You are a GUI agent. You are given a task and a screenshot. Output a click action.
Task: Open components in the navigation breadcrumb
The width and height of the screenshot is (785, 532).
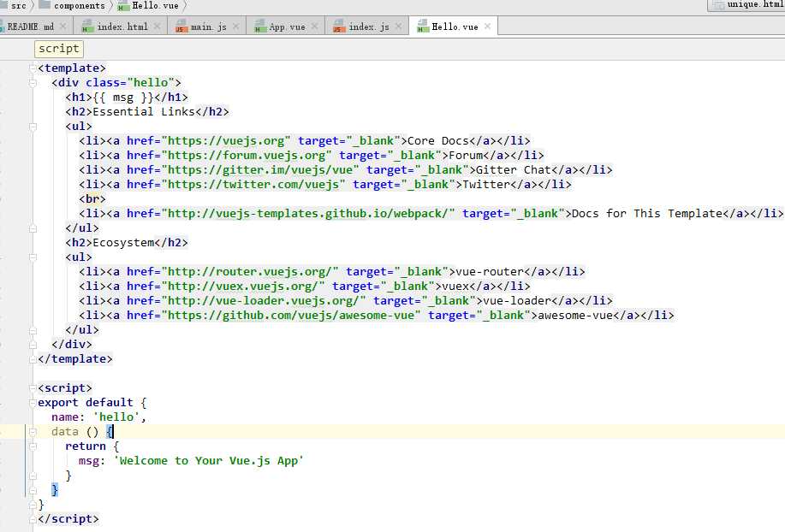tap(79, 5)
